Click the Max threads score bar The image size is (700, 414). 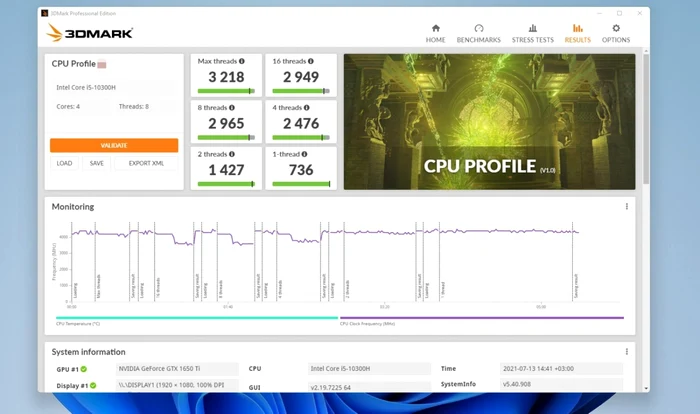click(226, 91)
